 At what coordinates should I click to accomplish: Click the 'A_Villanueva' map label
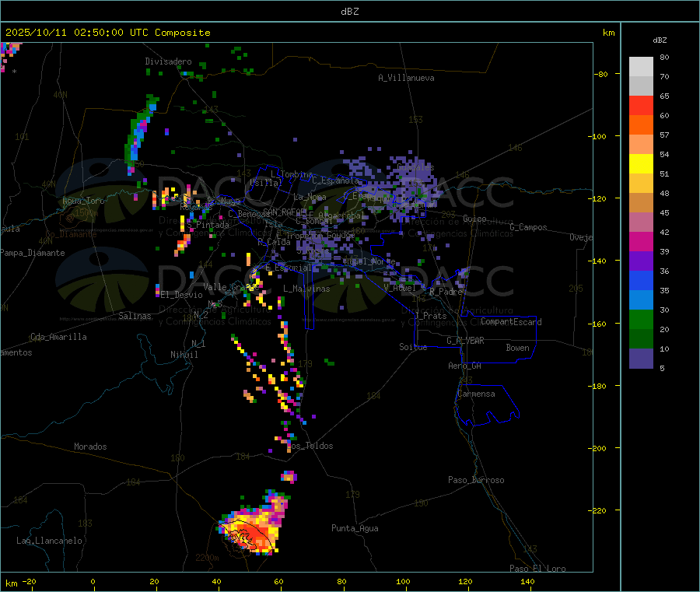406,78
